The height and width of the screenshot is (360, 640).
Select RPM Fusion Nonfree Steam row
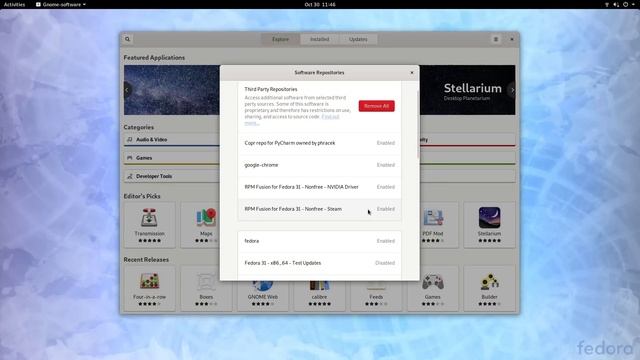pyautogui.click(x=320, y=209)
